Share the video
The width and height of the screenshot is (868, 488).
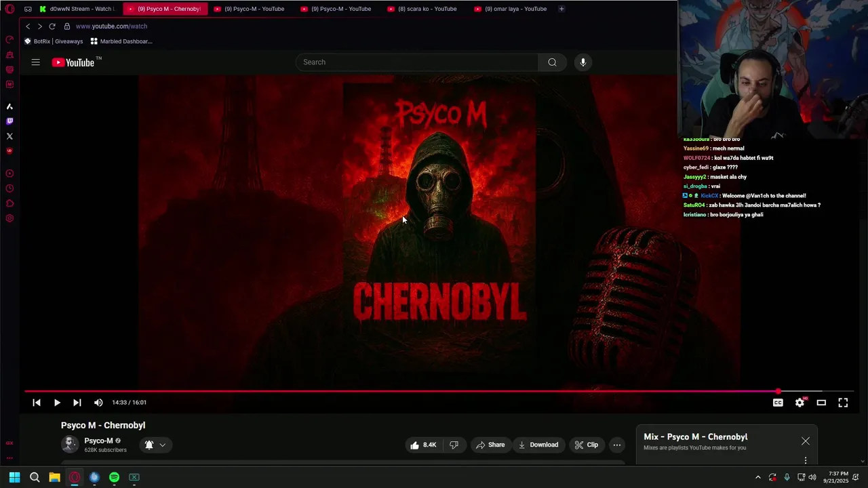tap(490, 445)
